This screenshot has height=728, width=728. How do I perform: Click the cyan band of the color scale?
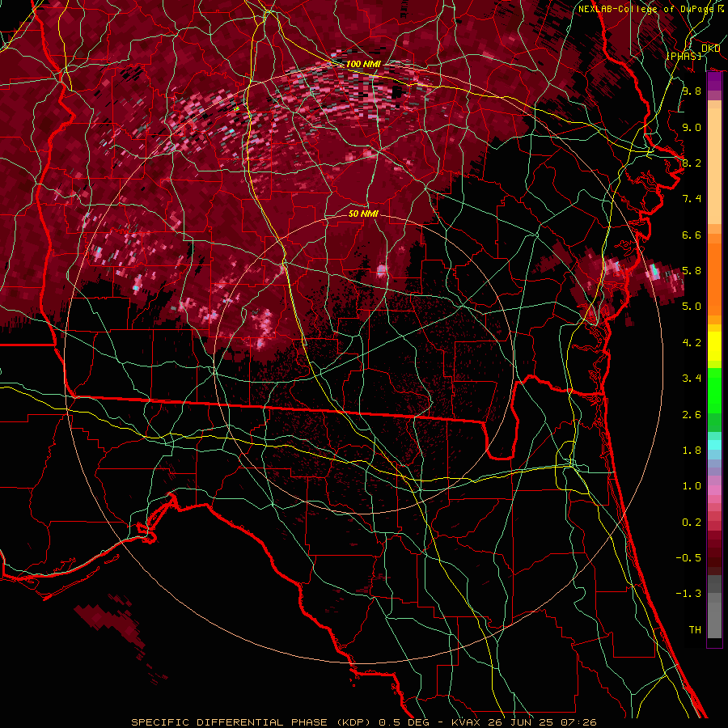tap(714, 445)
